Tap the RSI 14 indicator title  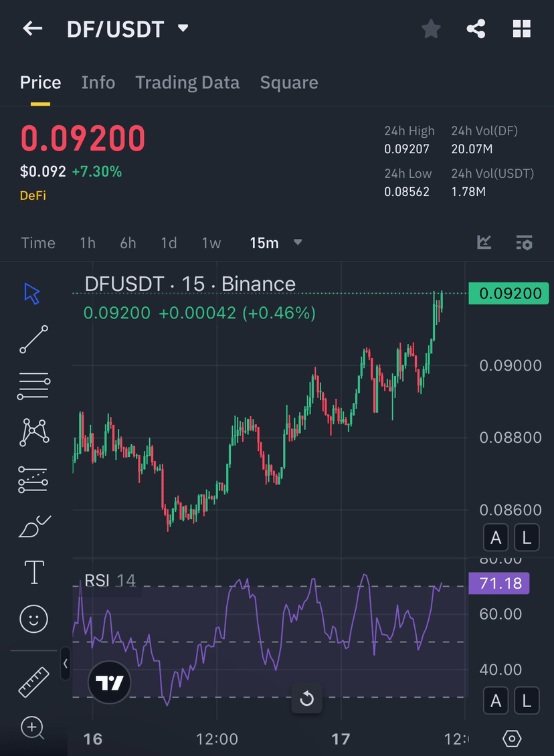[110, 581]
